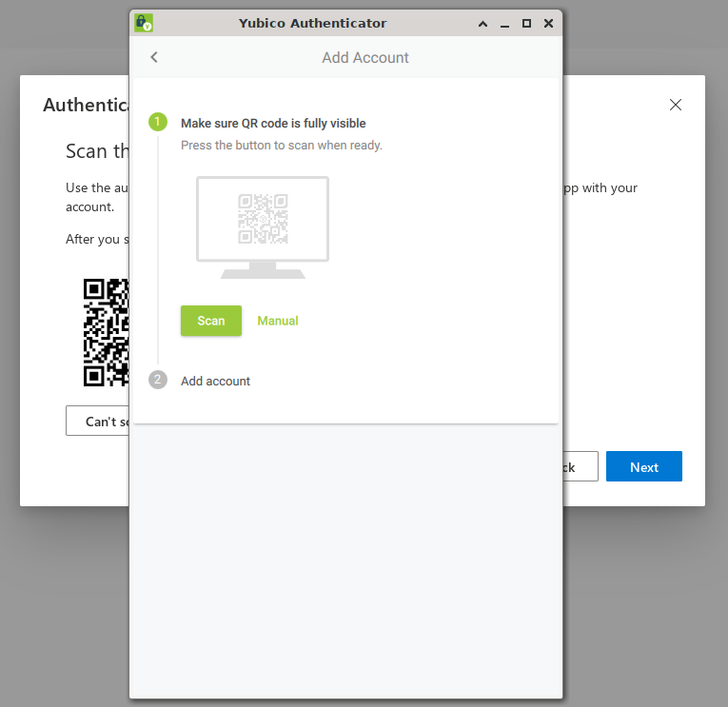The image size is (728, 707).
Task: Click the partially hidden Can't scan button
Action: [97, 421]
